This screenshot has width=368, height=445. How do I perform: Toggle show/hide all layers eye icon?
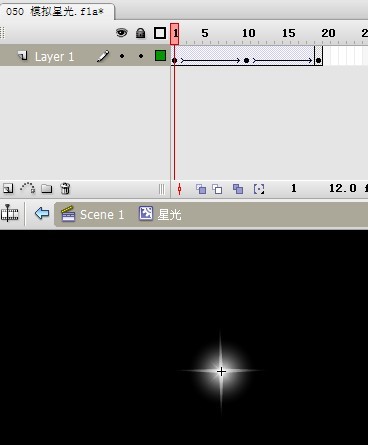click(x=122, y=33)
